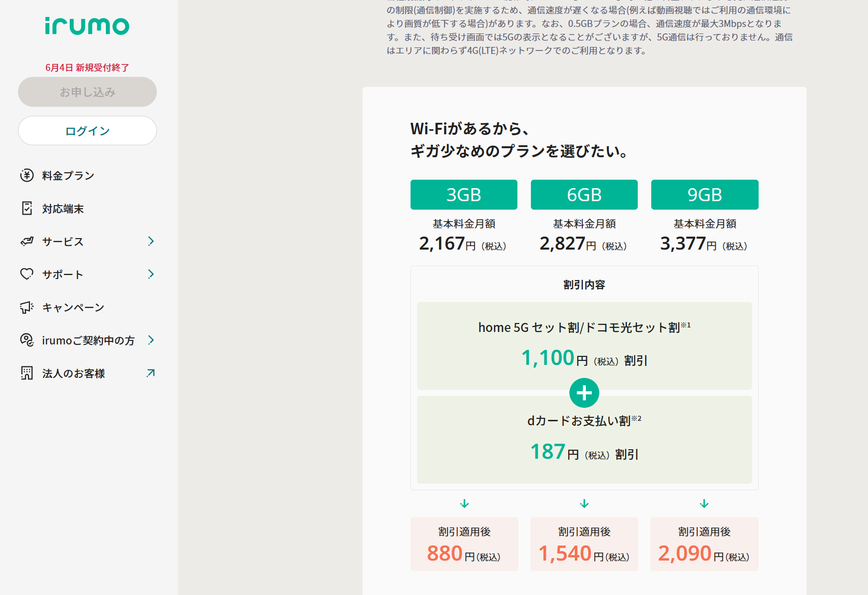Image resolution: width=868 pixels, height=595 pixels.
Task: Click the heart icon beside サポート
Action: coord(26,274)
